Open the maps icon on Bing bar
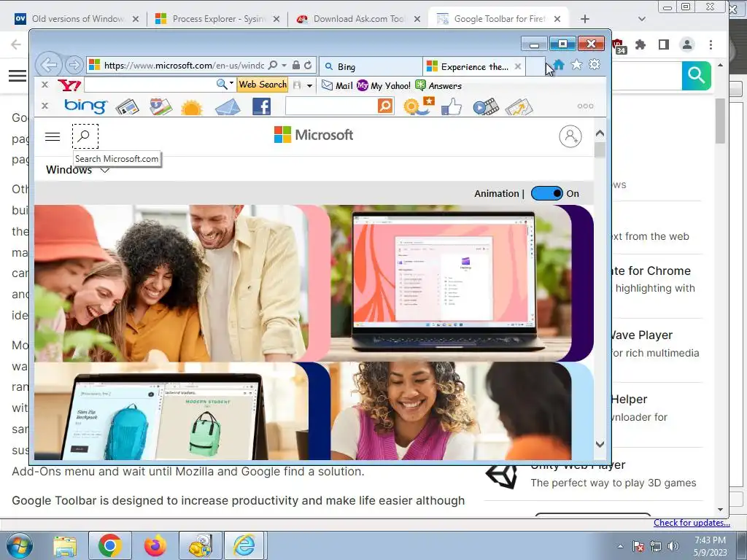This screenshot has width=747, height=560. [x=160, y=106]
